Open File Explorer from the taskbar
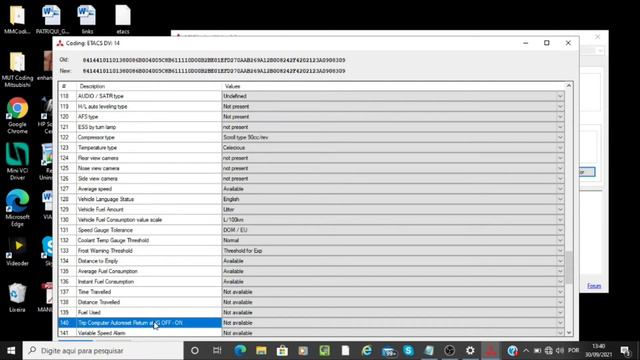Screen dimensions: 640x360 coord(261,351)
